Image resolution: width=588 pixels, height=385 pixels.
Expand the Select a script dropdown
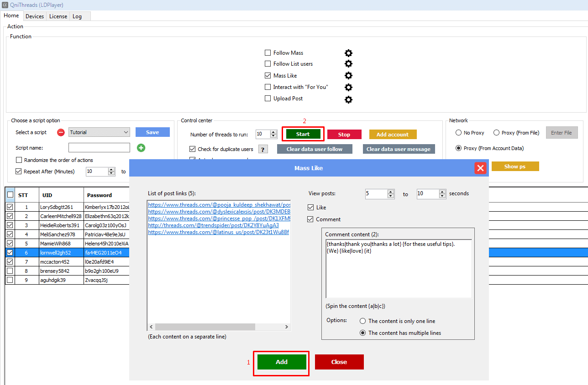point(126,132)
